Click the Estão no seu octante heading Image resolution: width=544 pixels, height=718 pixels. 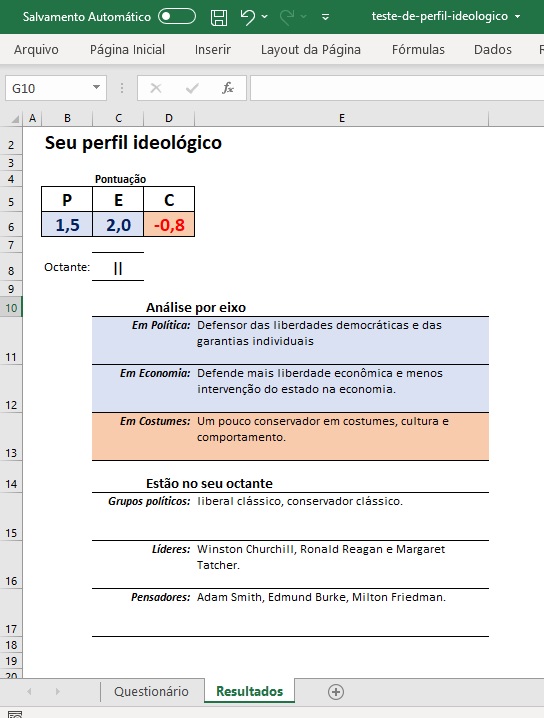click(x=209, y=483)
